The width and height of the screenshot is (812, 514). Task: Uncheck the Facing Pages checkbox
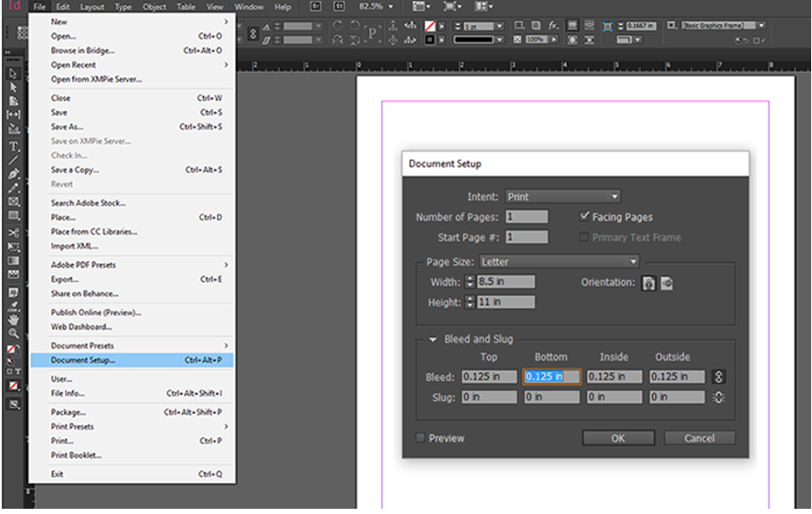pyautogui.click(x=585, y=217)
